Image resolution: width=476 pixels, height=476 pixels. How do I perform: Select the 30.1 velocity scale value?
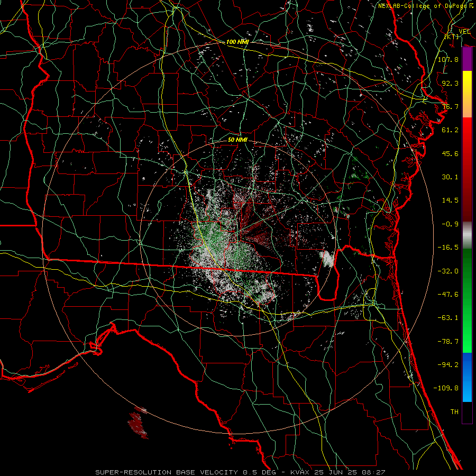point(450,177)
